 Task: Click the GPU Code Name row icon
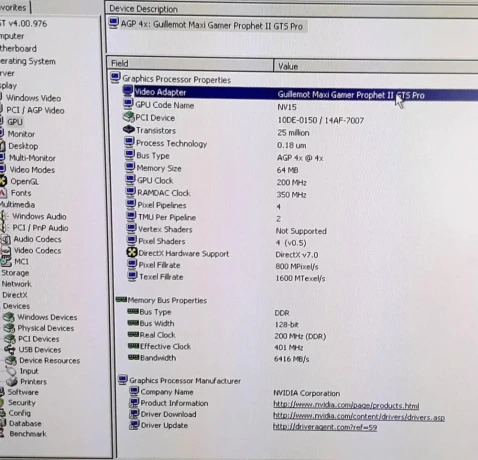tap(128, 104)
